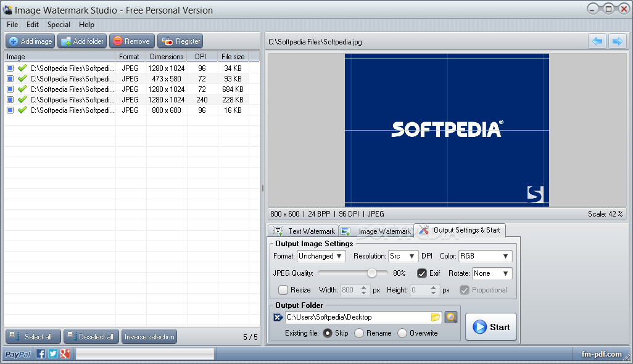The width and height of the screenshot is (633, 364).
Task: Decrease Width value with down arrow
Action: 364,292
